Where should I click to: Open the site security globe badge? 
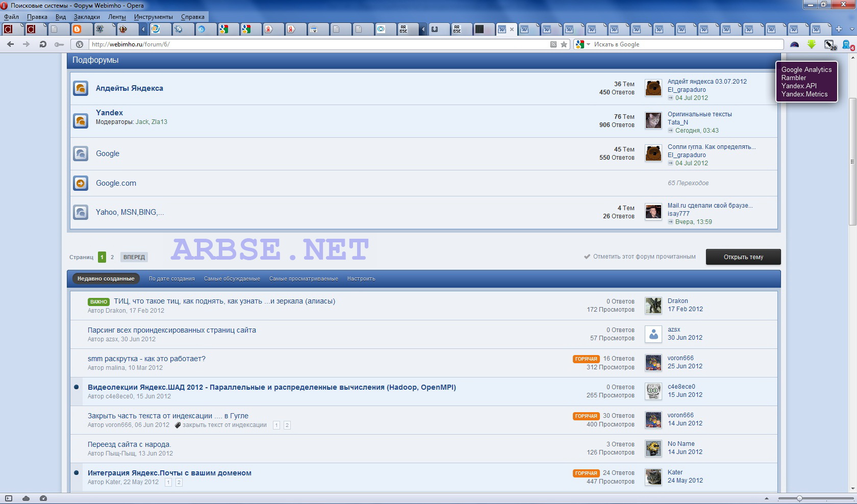[x=80, y=44]
